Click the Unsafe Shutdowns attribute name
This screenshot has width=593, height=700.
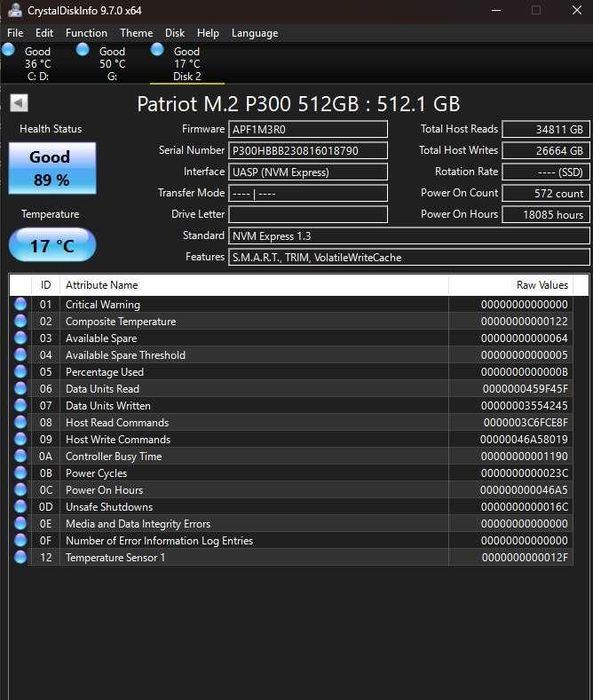109,507
